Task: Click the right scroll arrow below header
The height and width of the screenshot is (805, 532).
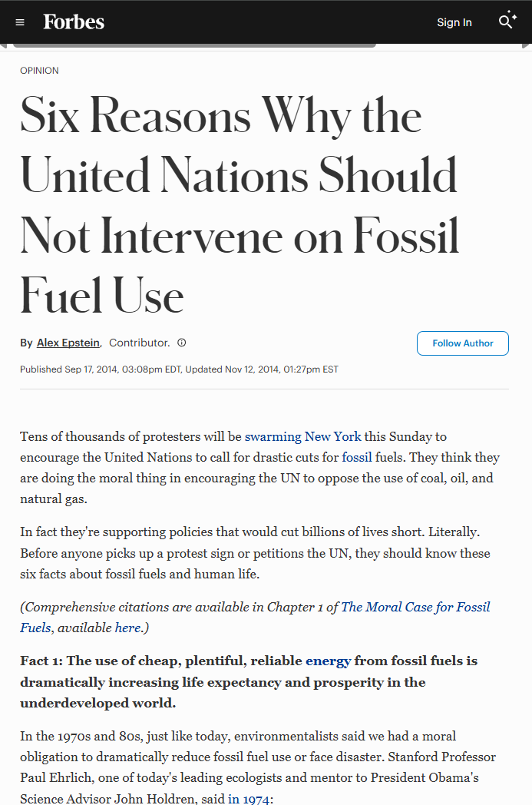Action: click(527, 46)
